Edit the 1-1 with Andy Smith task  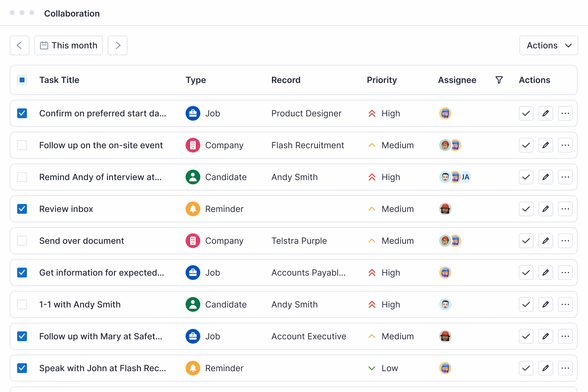(546, 304)
